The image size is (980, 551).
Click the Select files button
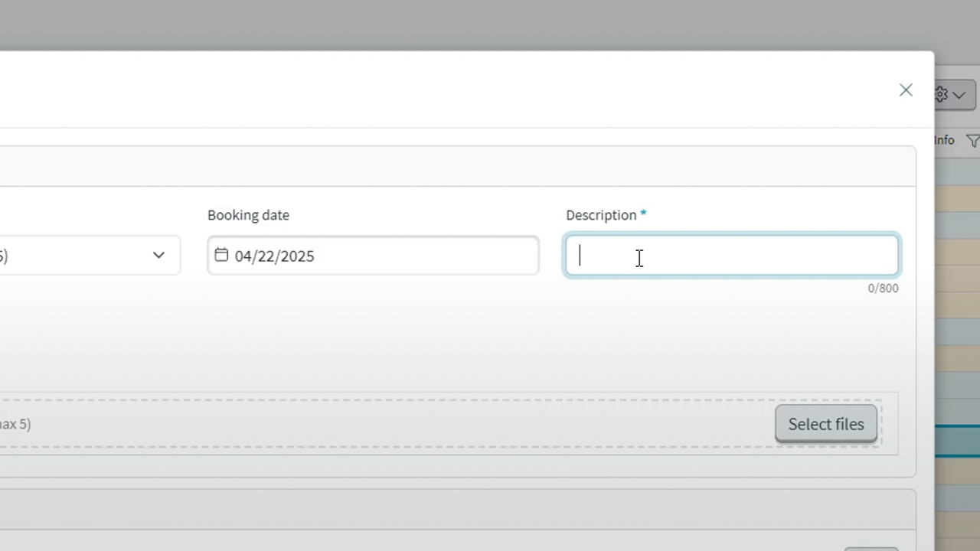coord(826,424)
